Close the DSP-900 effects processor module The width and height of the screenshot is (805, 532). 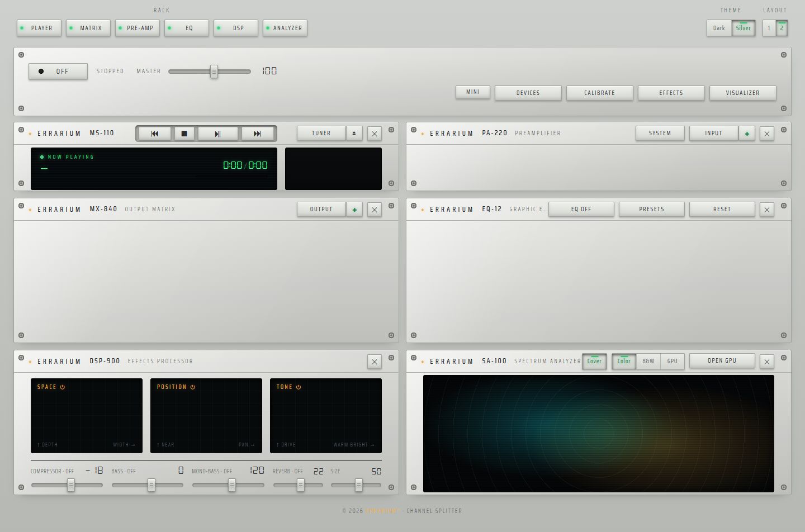click(x=375, y=362)
